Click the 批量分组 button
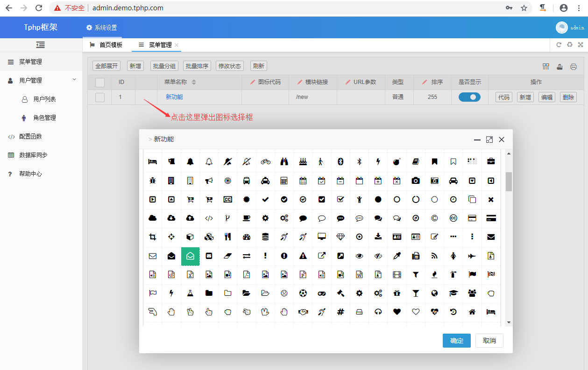This screenshot has width=588, height=370. [x=164, y=66]
